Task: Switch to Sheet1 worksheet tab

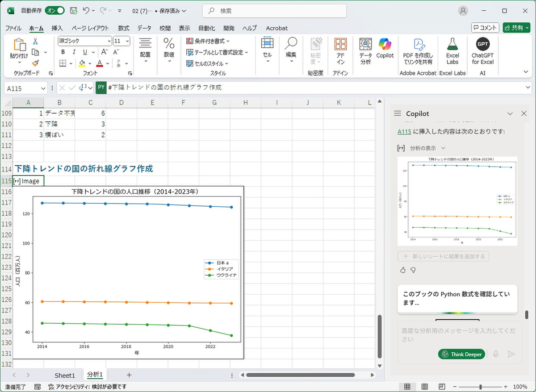Action: tap(65, 375)
